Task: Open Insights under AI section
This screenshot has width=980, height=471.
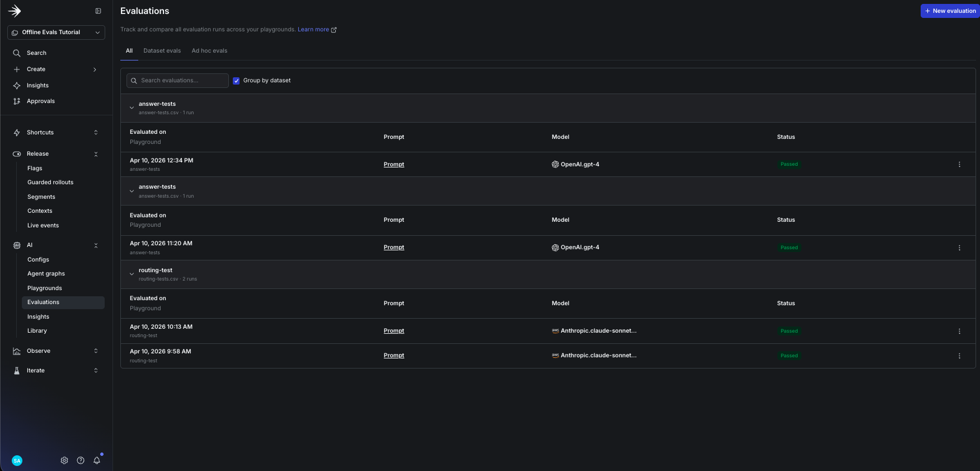Action: tap(38, 317)
